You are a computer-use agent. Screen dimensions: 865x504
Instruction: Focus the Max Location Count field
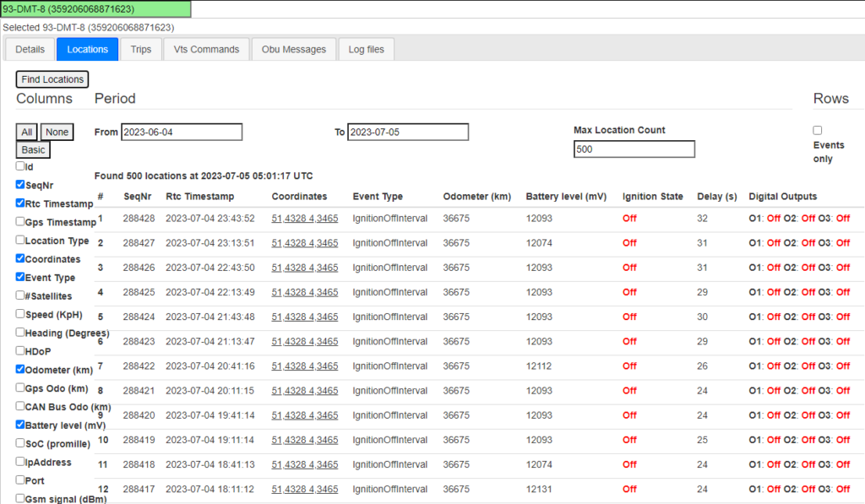(x=634, y=149)
